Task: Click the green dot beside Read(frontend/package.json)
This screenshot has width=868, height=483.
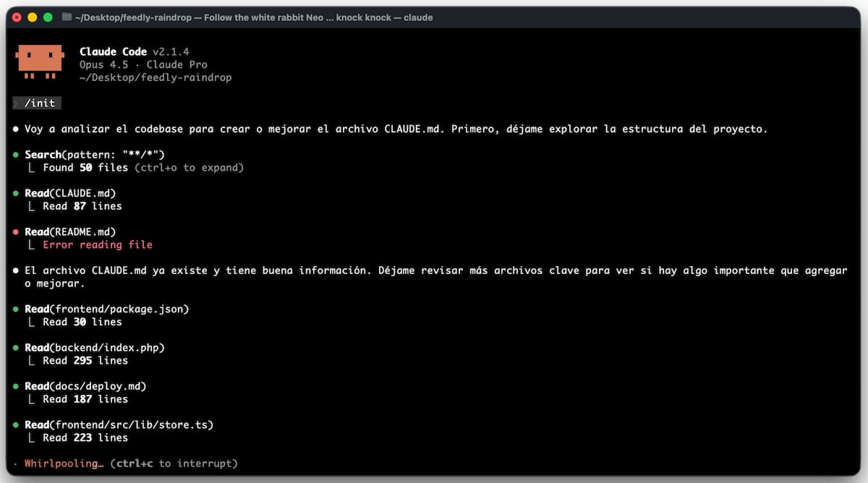Action: pos(16,309)
